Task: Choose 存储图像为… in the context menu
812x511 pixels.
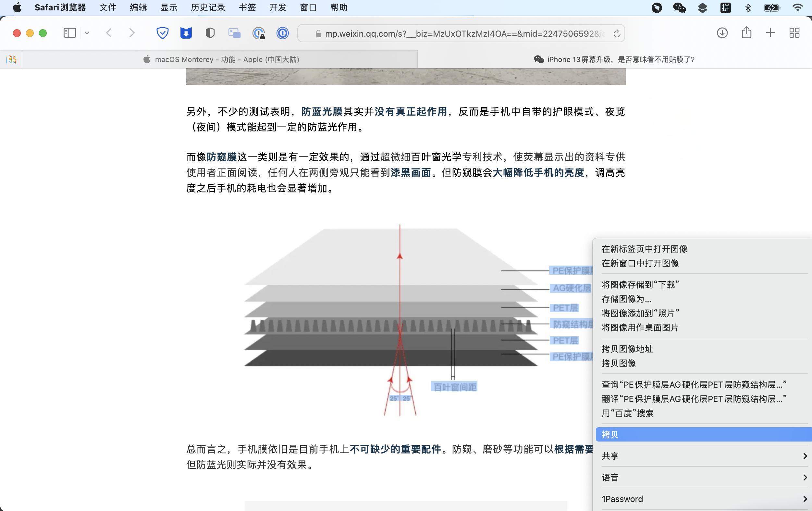Action: click(626, 299)
